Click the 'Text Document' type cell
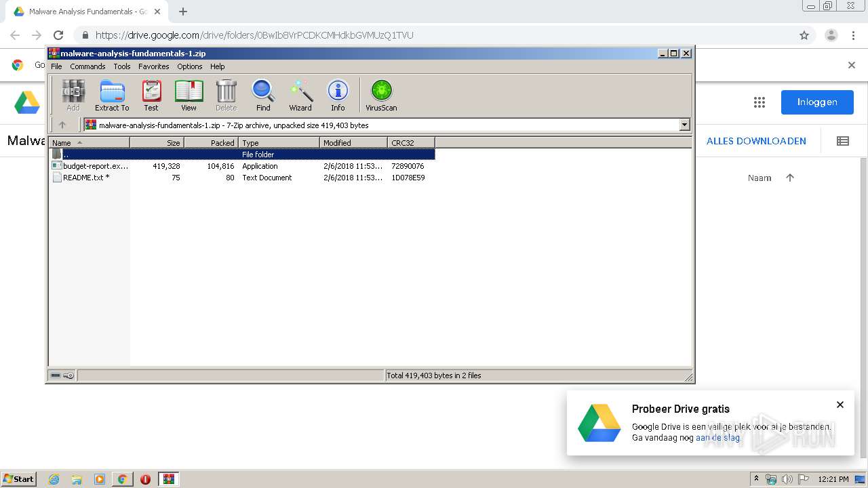 [x=267, y=178]
